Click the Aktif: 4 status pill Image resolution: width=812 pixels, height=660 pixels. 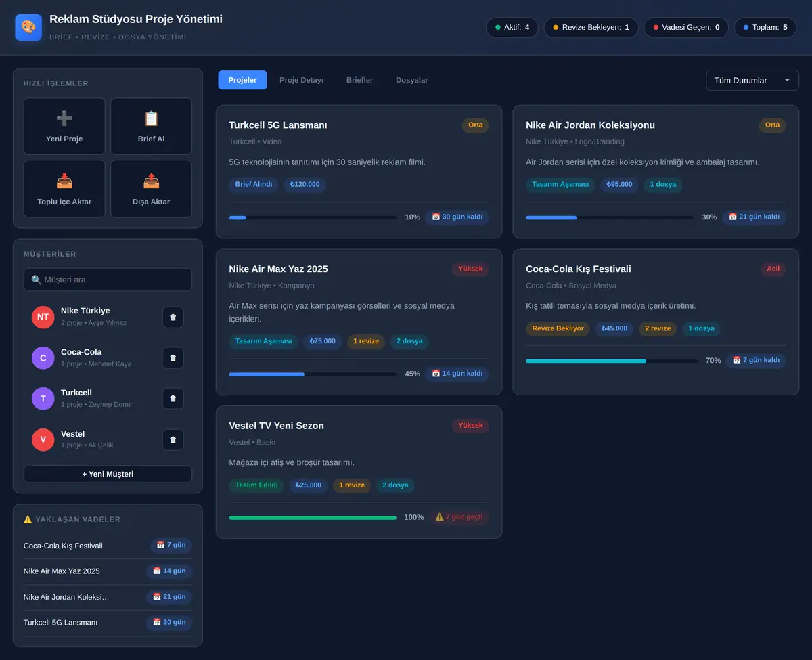(512, 27)
